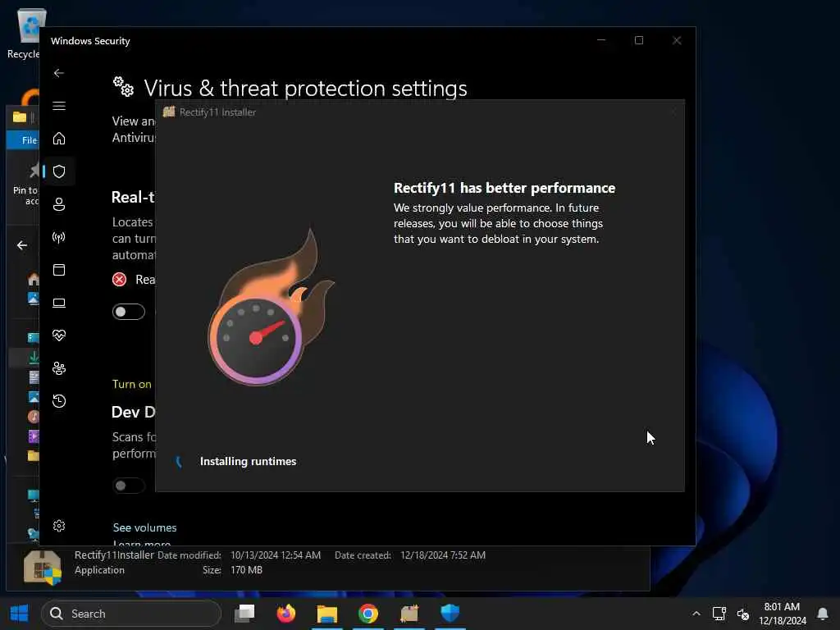
Task: Minimize the Windows Security window
Action: click(x=601, y=40)
